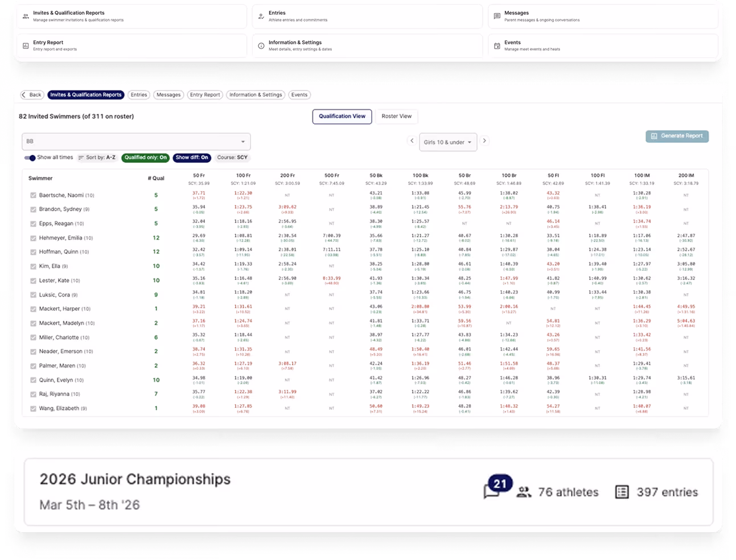
Task: Click swimmer name Mackert, Harper
Action: tap(65, 309)
